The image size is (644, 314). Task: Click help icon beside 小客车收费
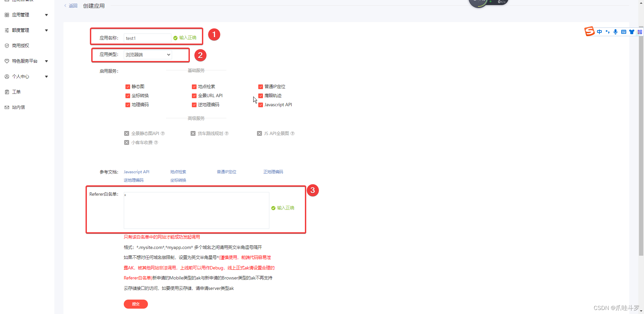click(x=156, y=142)
